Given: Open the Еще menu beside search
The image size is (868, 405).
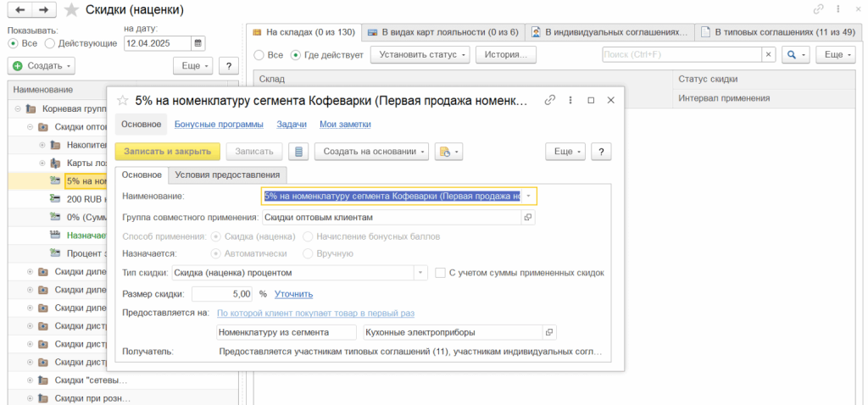Looking at the screenshot, I should (833, 55).
